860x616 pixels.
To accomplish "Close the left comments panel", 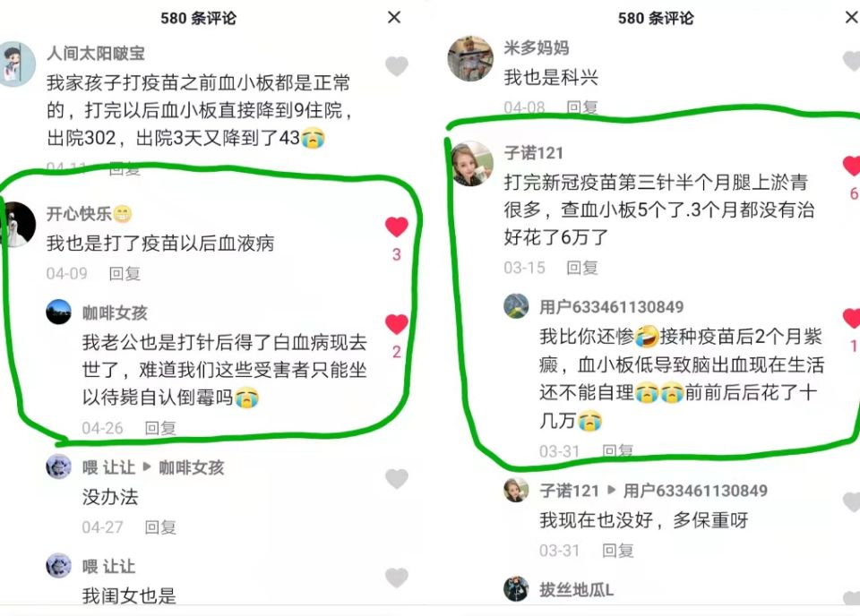I will (x=394, y=18).
